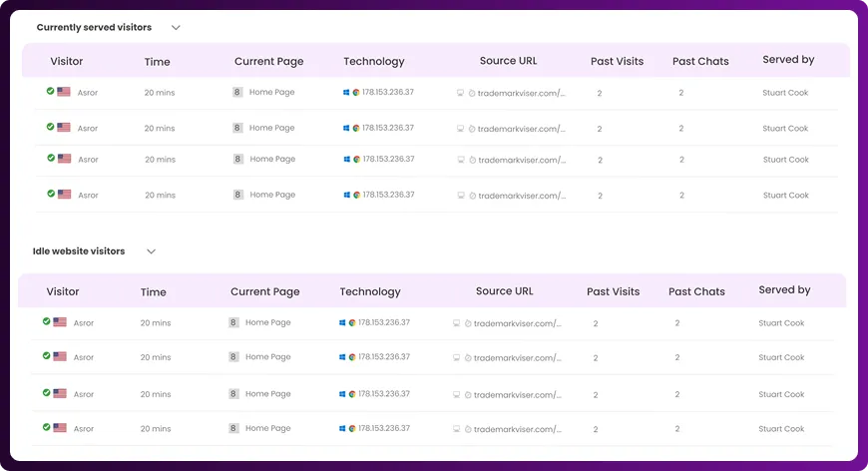The width and height of the screenshot is (868, 471).
Task: Click page count badge in fourth served row
Action: [237, 196]
